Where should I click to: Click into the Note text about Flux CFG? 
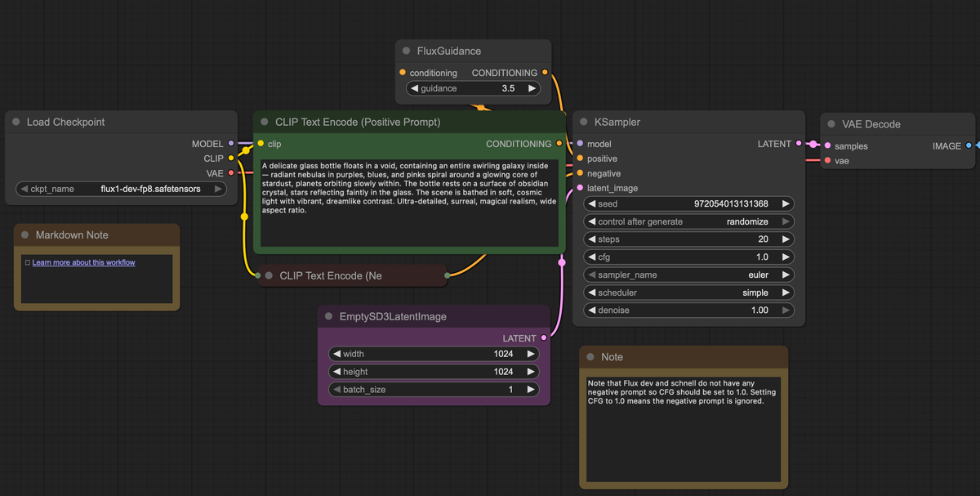[683, 430]
